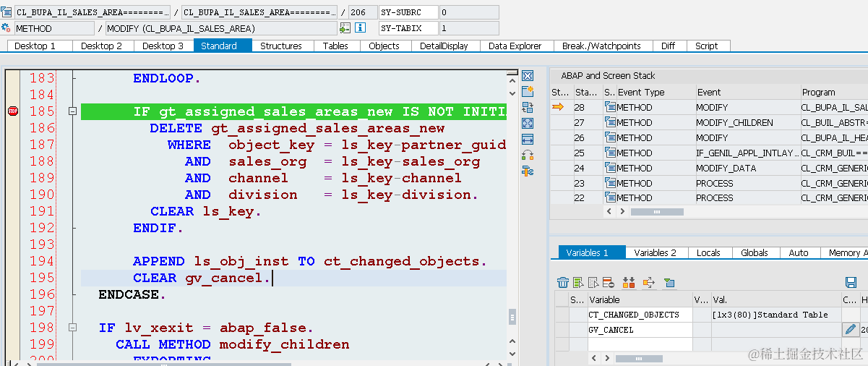Click the maximize horizontally tool icon
Viewport: 868px width, 366px height.
point(528,140)
